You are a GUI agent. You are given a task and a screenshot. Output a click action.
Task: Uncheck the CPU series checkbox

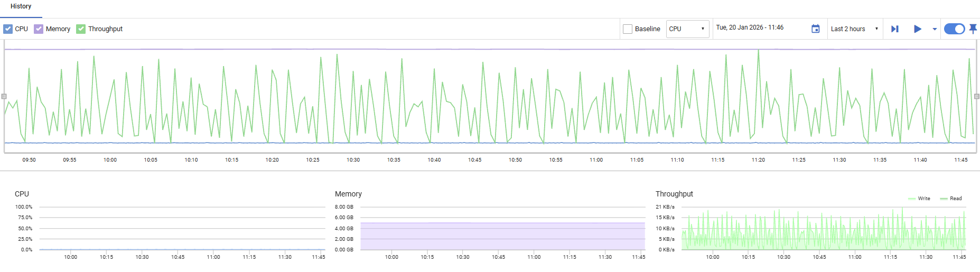(8, 29)
